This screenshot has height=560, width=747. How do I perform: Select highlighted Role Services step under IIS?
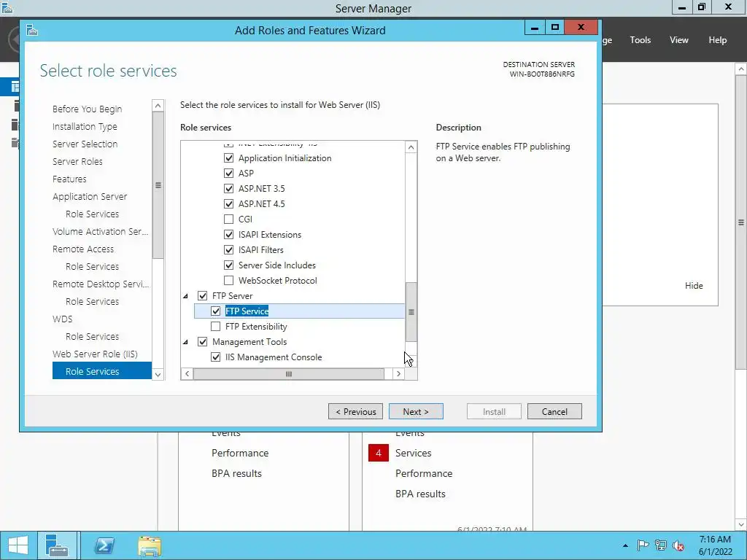point(102,371)
